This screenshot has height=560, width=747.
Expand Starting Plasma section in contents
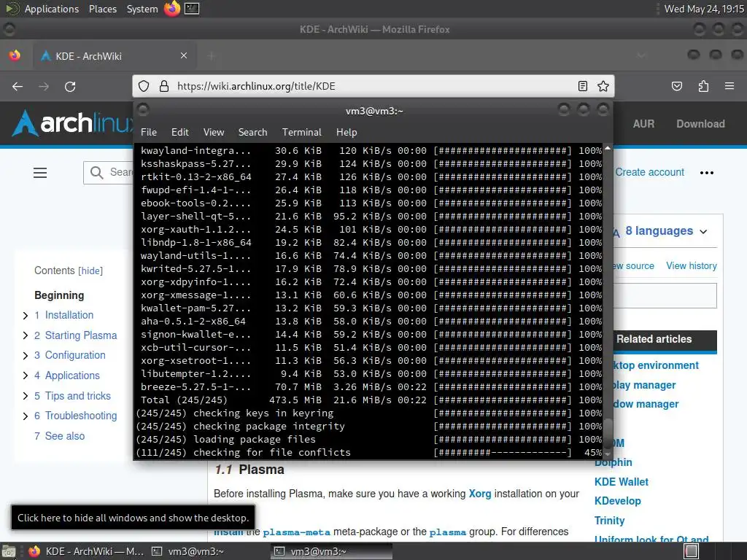click(x=26, y=335)
